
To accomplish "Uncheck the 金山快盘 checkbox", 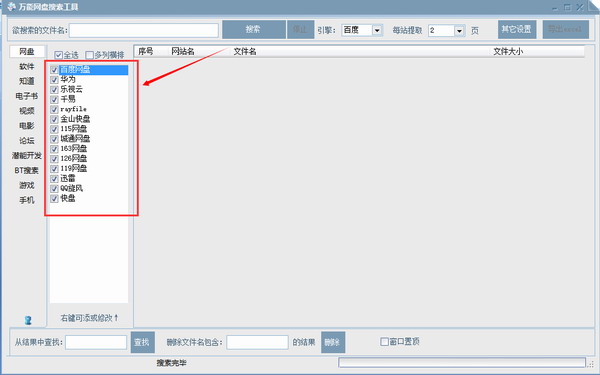I will [x=54, y=119].
